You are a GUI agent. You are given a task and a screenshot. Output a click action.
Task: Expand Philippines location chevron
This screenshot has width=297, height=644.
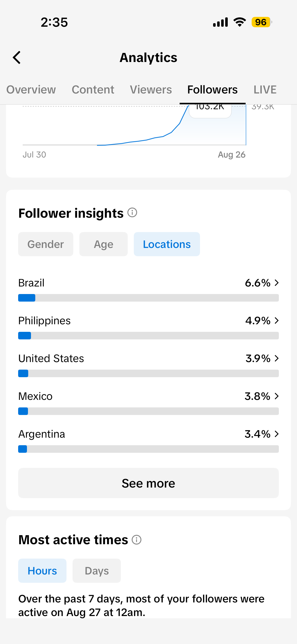click(x=277, y=320)
